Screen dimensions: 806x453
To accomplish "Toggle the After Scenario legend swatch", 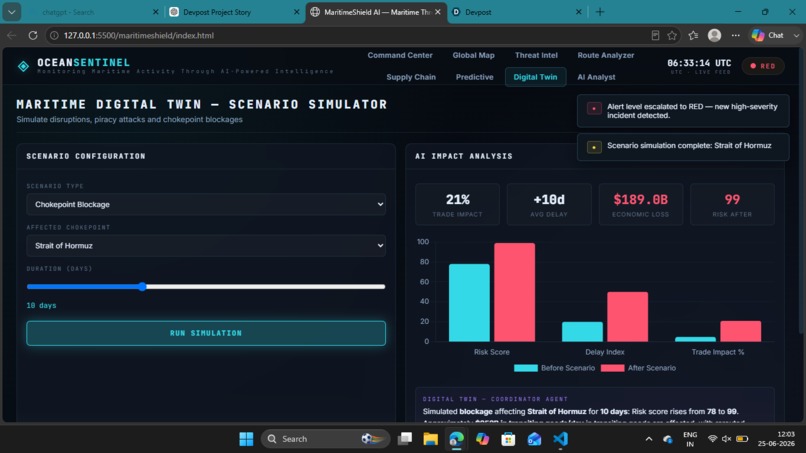I will tap(612, 368).
